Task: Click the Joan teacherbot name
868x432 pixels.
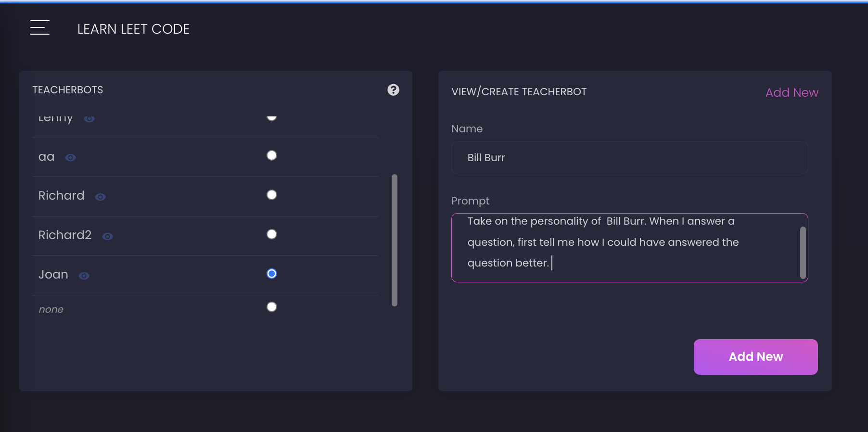Action: click(53, 275)
